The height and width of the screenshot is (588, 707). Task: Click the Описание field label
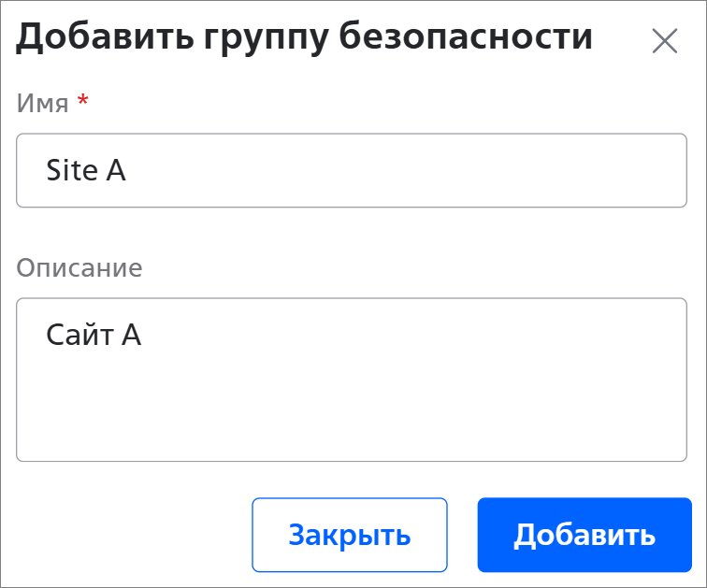click(x=79, y=267)
